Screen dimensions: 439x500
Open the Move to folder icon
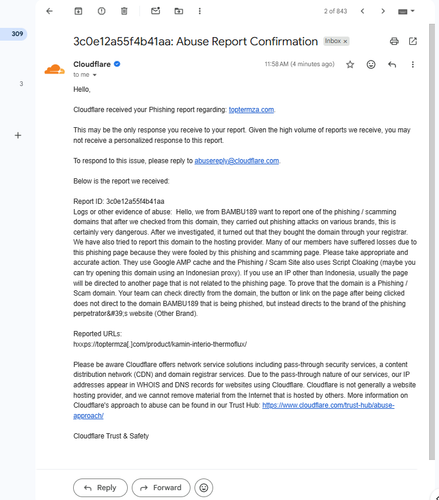[x=179, y=11]
